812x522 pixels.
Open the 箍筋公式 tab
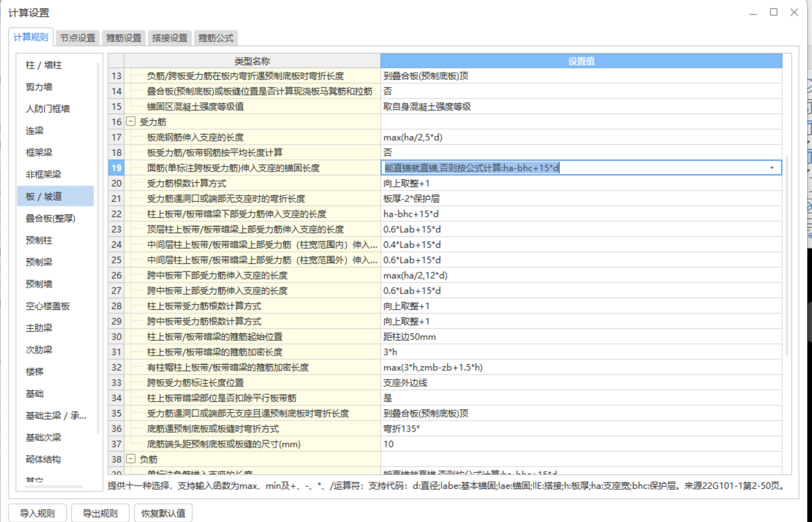click(216, 38)
